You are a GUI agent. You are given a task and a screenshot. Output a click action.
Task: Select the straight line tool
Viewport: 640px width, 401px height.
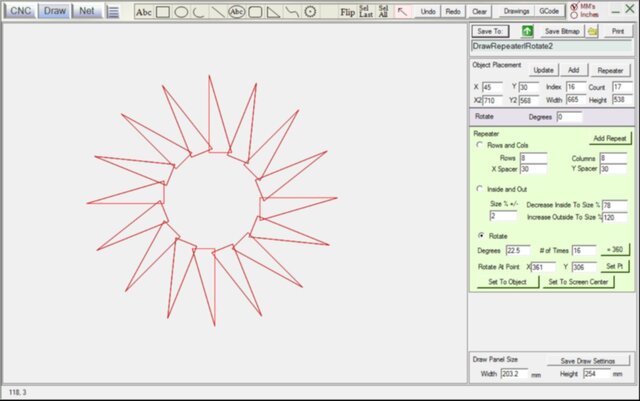tap(218, 12)
